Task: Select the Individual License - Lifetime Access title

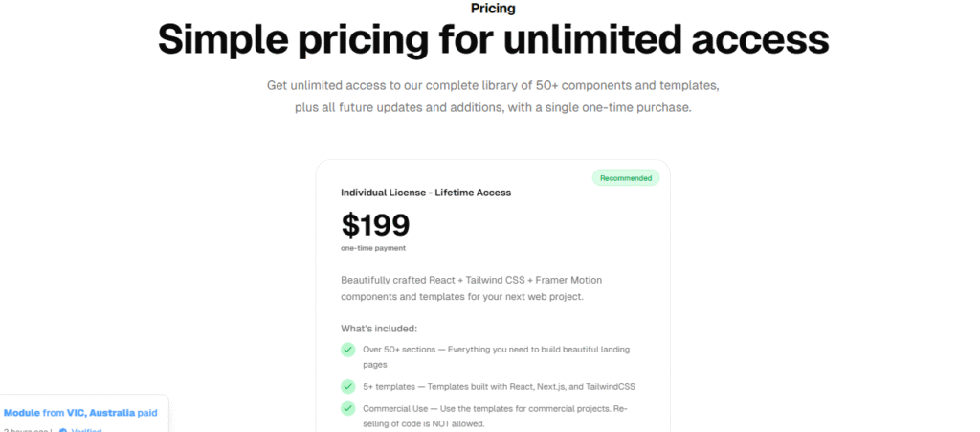Action: (426, 193)
